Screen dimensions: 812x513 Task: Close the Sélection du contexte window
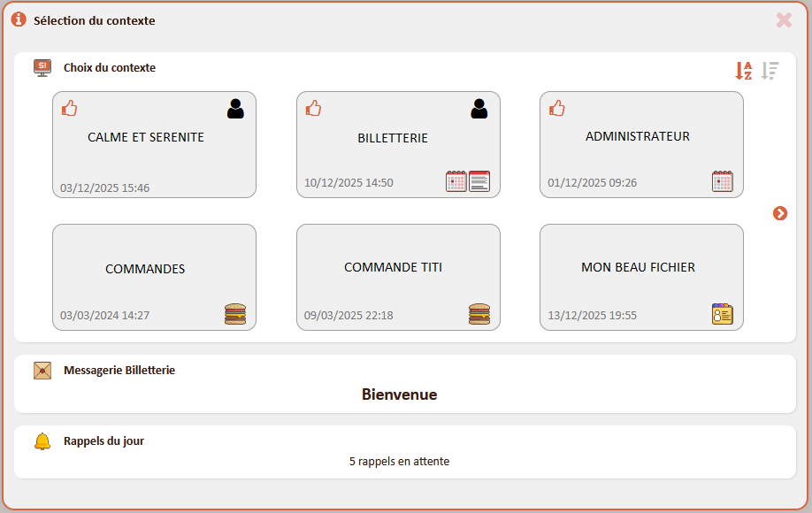[x=784, y=19]
